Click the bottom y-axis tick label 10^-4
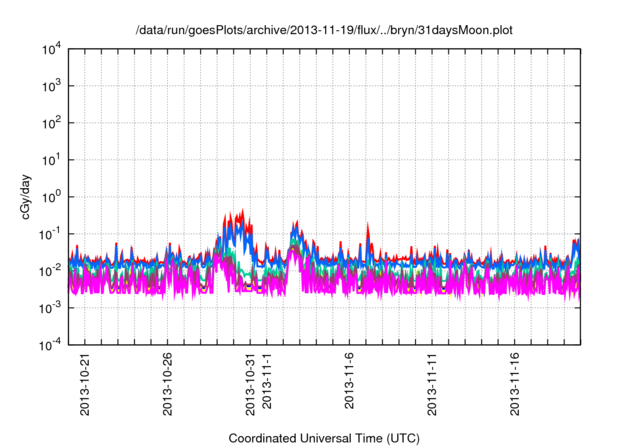The width and height of the screenshot is (640, 448). tap(50, 344)
